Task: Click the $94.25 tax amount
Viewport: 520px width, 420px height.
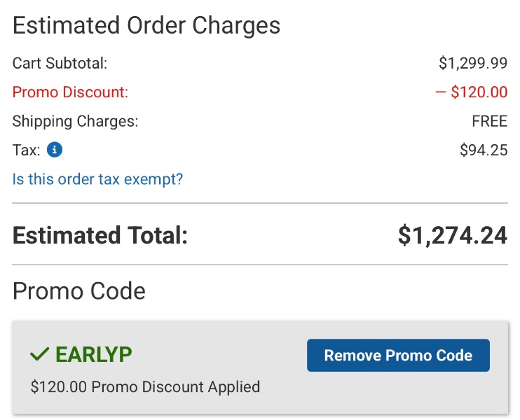Action: click(x=483, y=150)
